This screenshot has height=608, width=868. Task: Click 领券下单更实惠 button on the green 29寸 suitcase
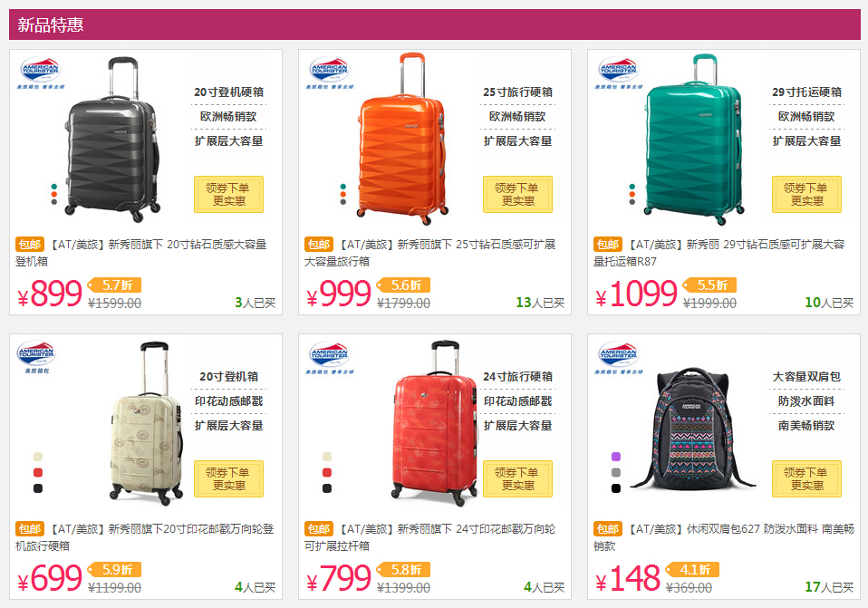[x=806, y=194]
